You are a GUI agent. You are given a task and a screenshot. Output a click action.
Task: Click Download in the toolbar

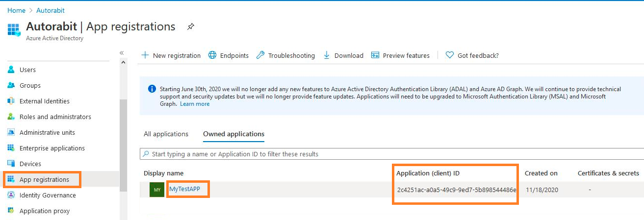click(x=349, y=55)
